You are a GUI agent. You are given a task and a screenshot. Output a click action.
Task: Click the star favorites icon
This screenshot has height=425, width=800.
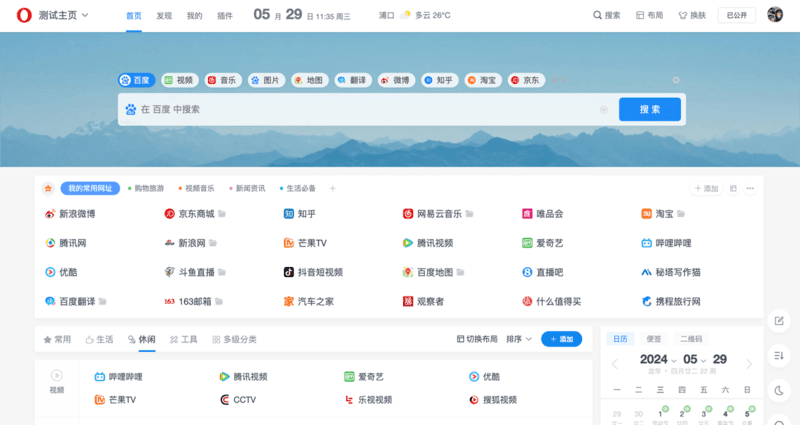click(48, 188)
